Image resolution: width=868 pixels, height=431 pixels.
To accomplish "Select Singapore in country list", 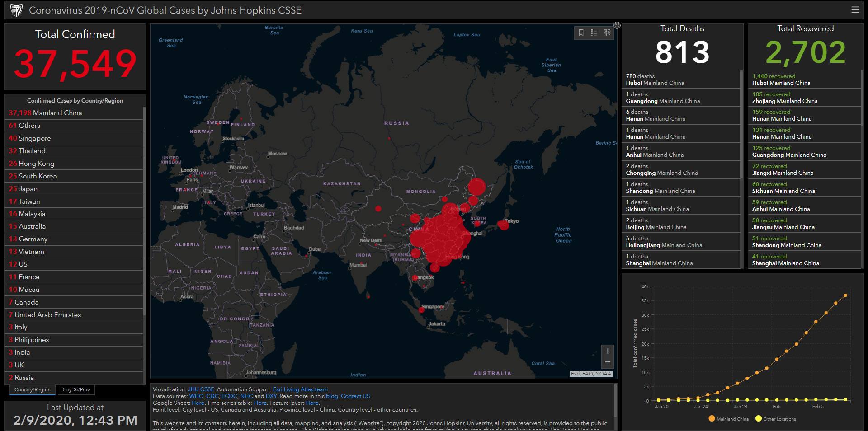I will click(74, 138).
